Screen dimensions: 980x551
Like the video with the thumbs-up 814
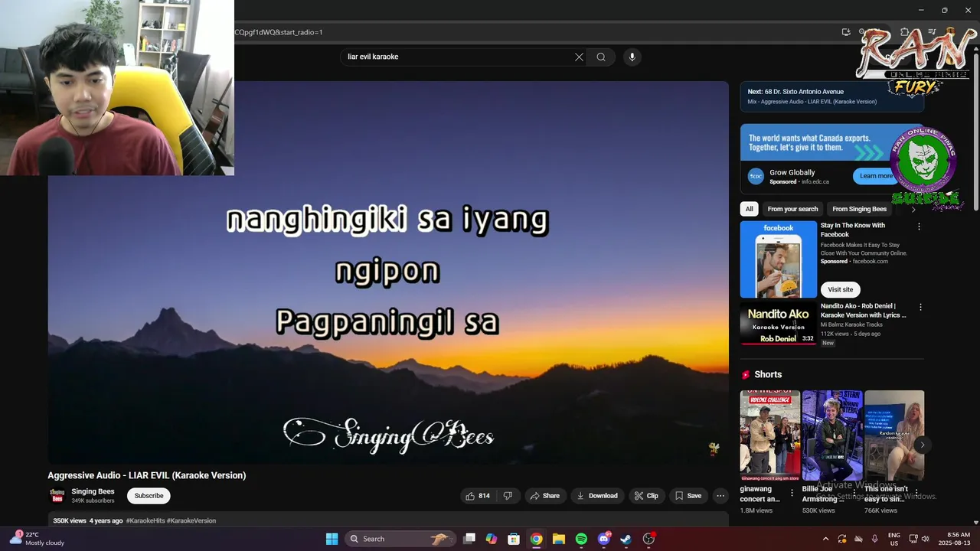[478, 496]
